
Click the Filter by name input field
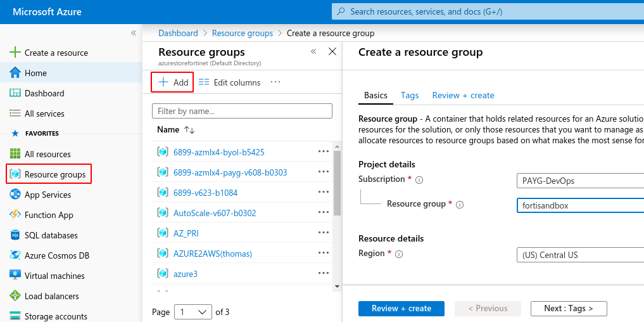242,111
